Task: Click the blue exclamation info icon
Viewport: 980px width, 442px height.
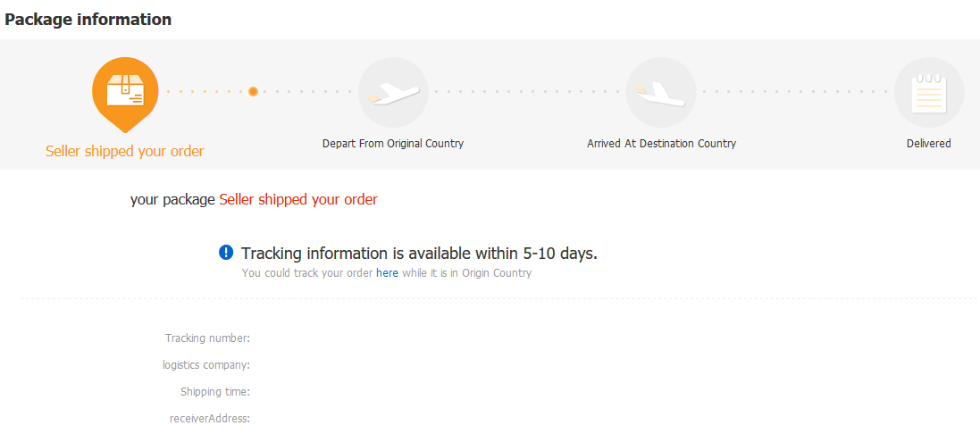Action: click(226, 253)
